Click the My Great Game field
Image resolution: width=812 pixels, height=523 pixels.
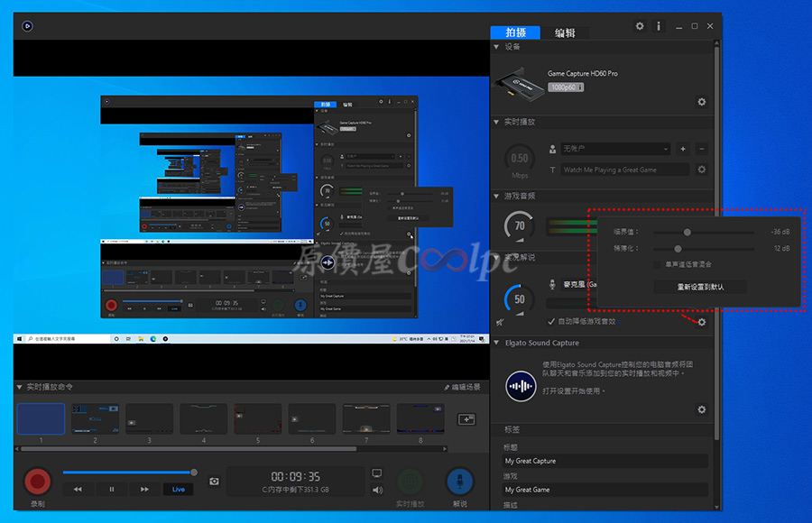[x=606, y=490]
